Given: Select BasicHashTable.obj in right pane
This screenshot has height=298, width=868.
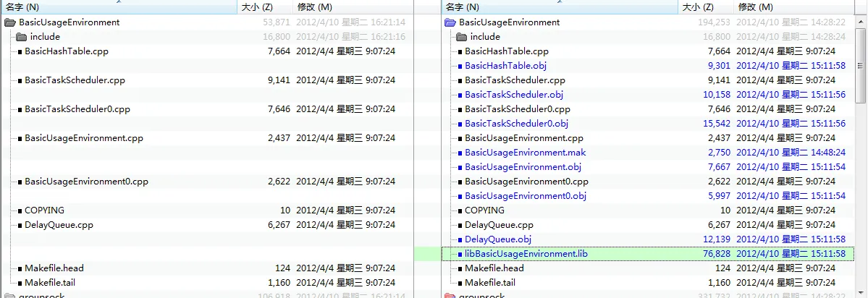Looking at the screenshot, I should point(505,66).
